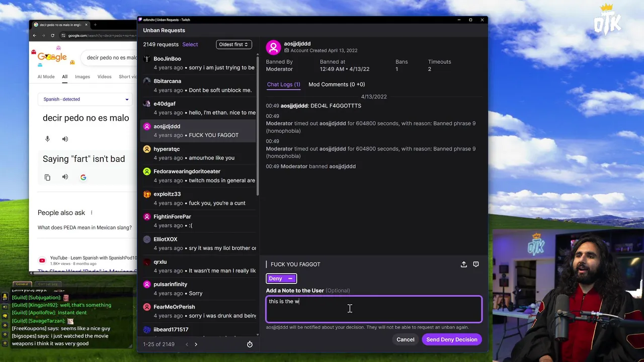Open a new Chrome tab with plus
Viewport: 644px width, 362px height.
[95, 25]
